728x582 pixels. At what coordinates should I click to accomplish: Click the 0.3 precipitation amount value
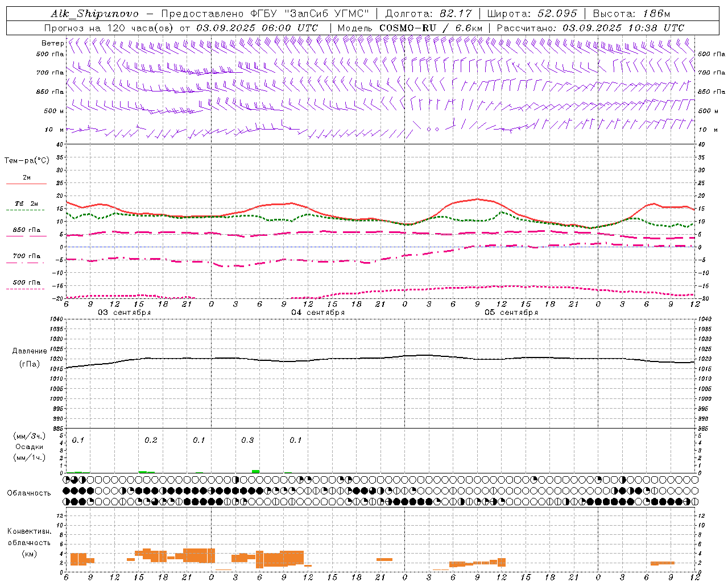point(247,440)
